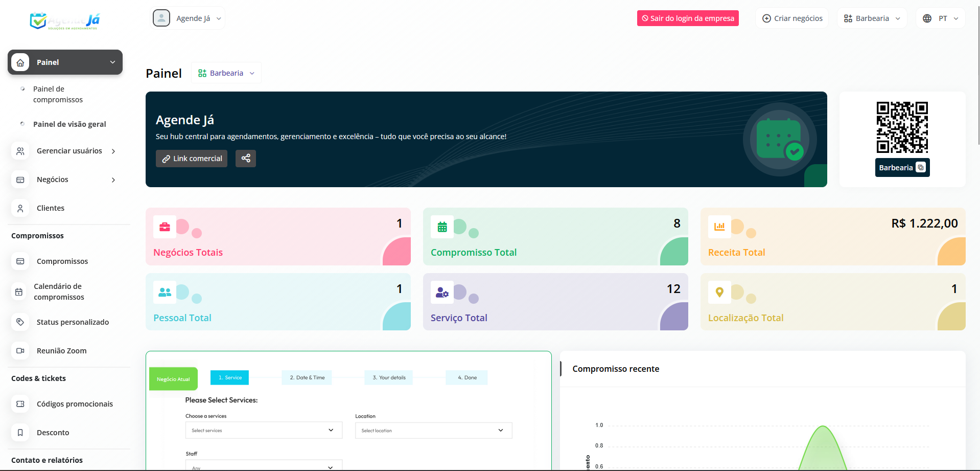Expand the Negócios submenu arrow
This screenshot has height=471, width=980.
113,180
